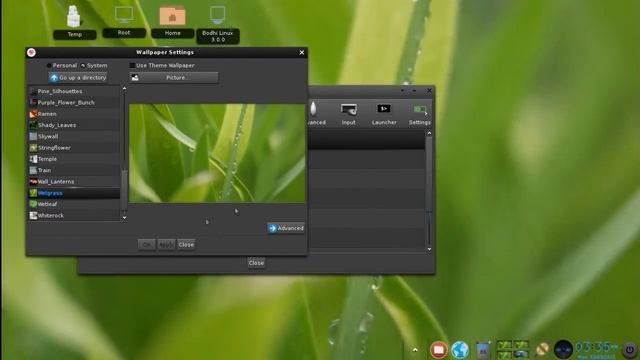Click the shelf clock display
Image resolution: width=640 pixels, height=360 pixels.
596,349
